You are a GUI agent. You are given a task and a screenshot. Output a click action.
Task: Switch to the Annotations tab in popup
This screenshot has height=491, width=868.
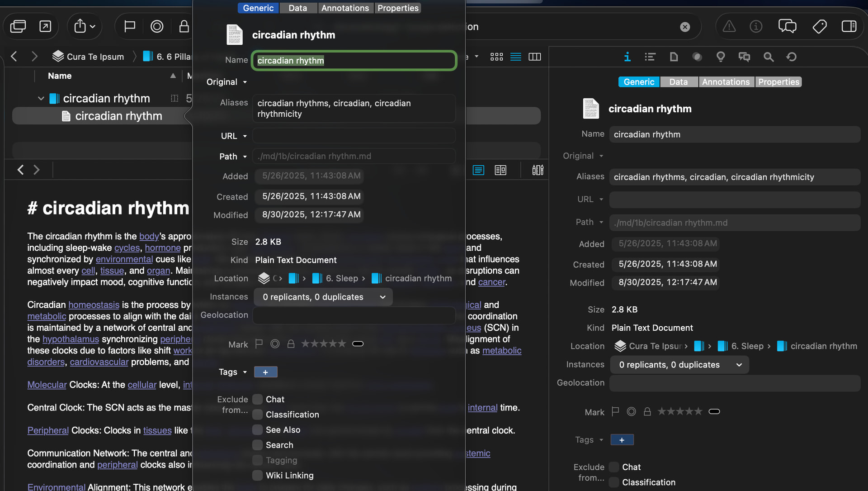click(345, 8)
